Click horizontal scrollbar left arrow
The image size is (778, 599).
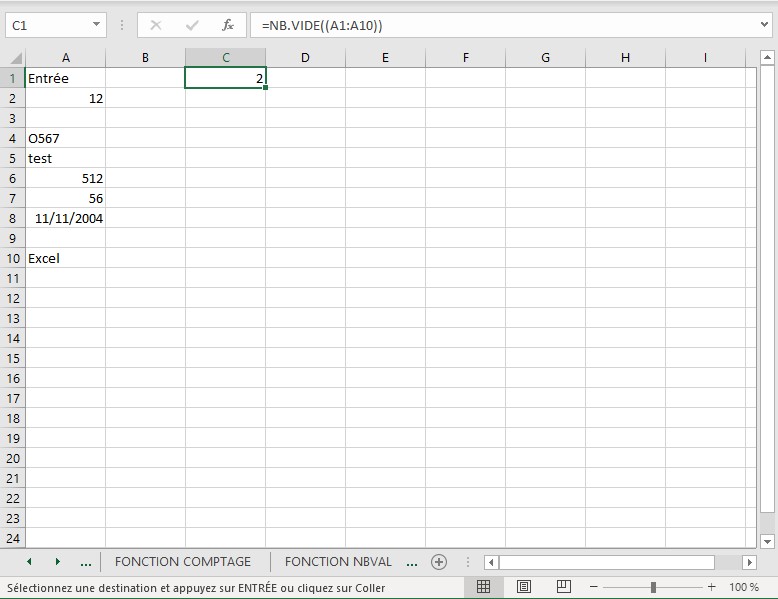coord(491,562)
